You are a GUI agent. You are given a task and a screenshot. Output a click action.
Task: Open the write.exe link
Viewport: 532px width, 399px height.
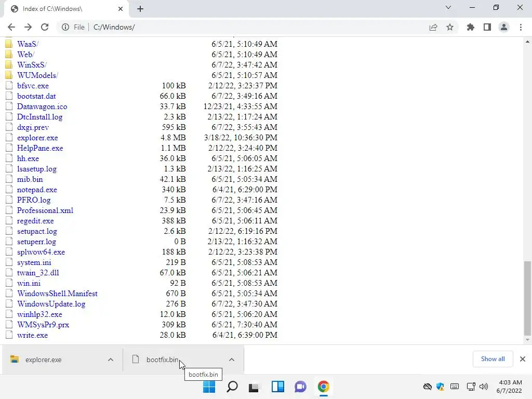[x=33, y=335]
